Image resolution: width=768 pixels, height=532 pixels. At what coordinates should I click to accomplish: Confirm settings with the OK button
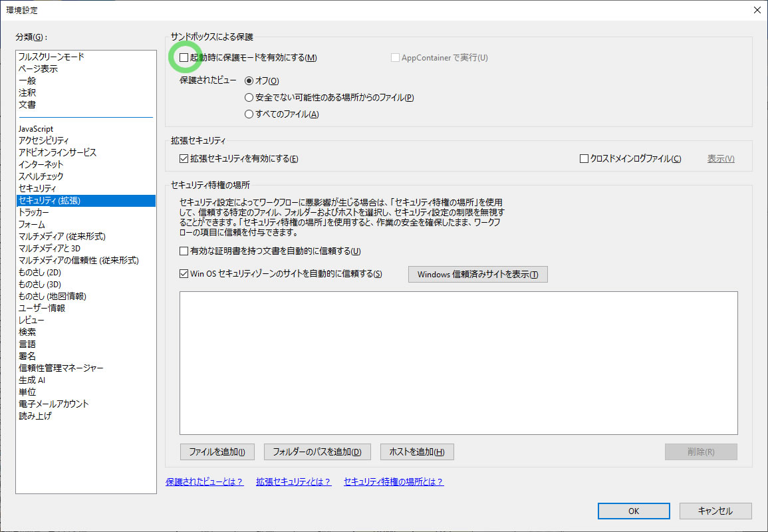click(x=633, y=511)
